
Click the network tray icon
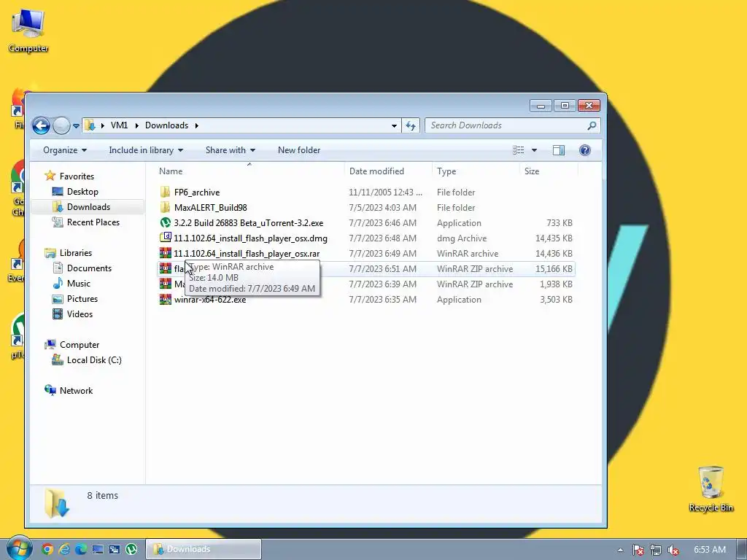pyautogui.click(x=656, y=550)
